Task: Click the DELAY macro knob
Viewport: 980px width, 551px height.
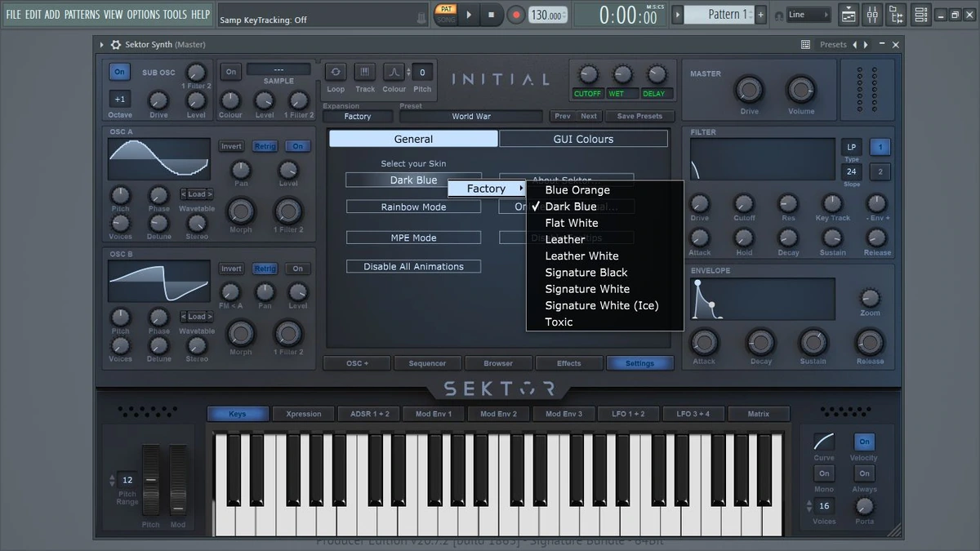Action: 656,74
